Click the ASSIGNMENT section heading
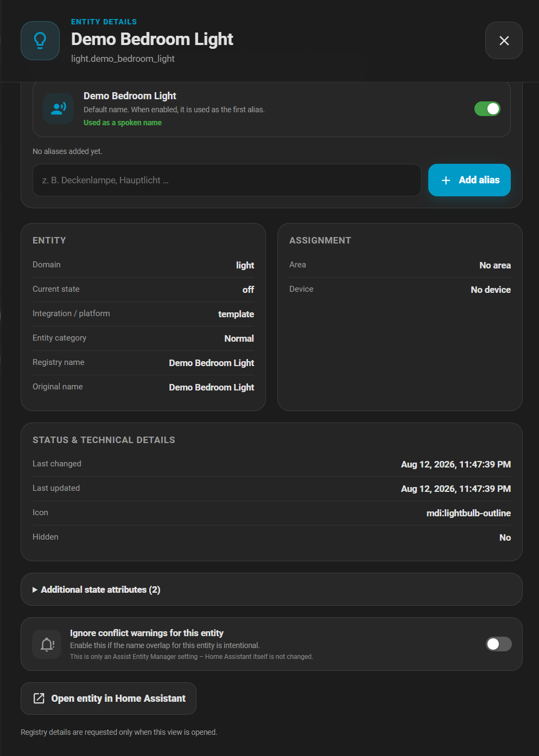Screen dimensions: 539x756 pos(320,240)
